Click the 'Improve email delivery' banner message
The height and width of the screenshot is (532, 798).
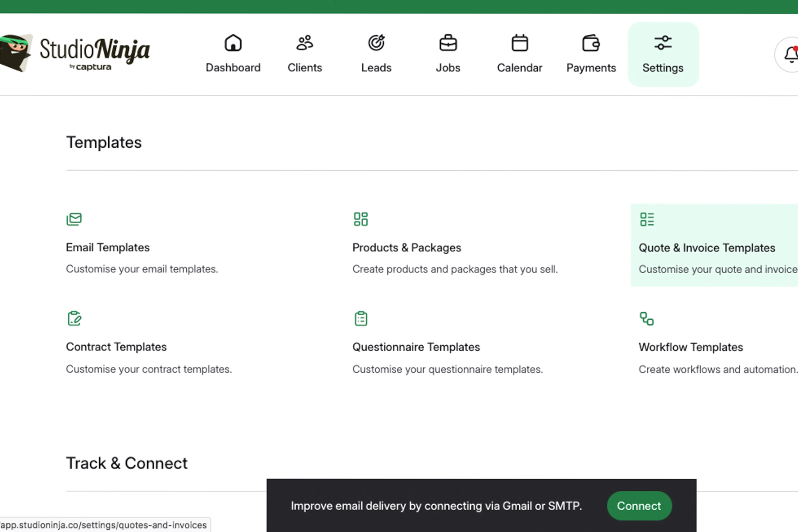436,506
